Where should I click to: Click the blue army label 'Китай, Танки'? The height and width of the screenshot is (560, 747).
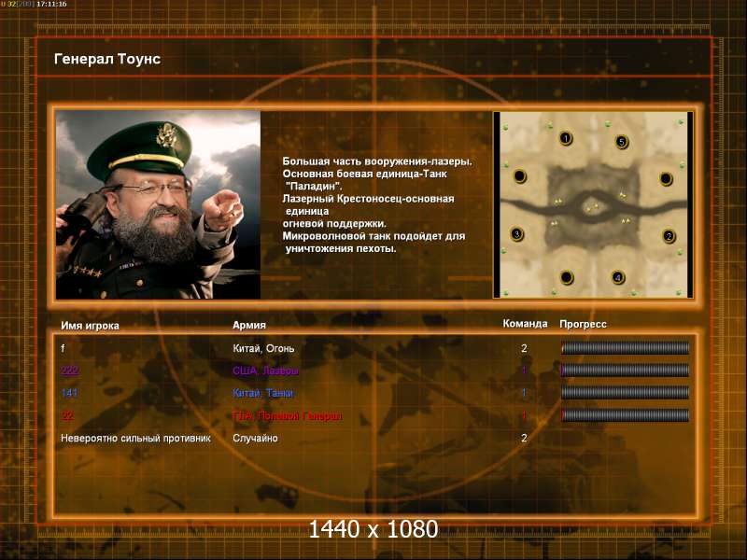pyautogui.click(x=263, y=393)
